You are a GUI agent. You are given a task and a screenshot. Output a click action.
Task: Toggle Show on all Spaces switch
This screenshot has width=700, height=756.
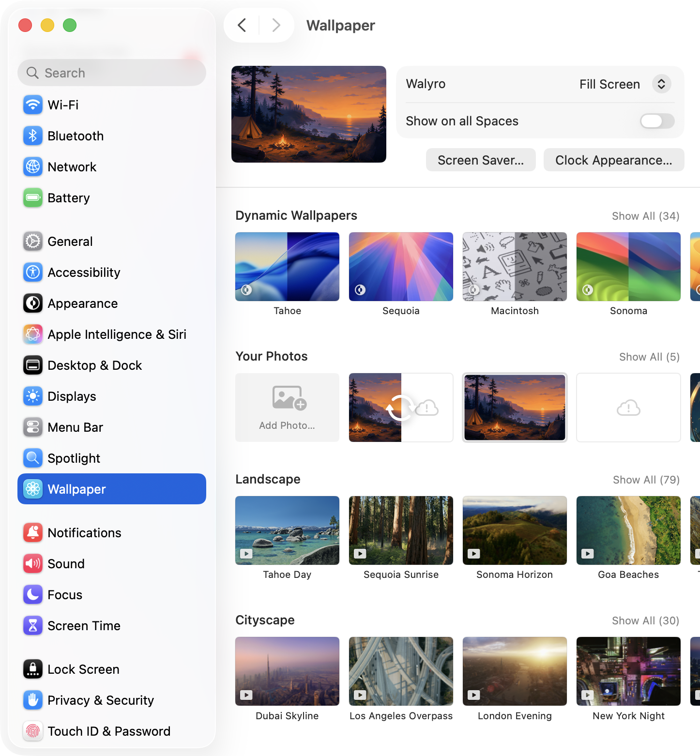click(657, 121)
